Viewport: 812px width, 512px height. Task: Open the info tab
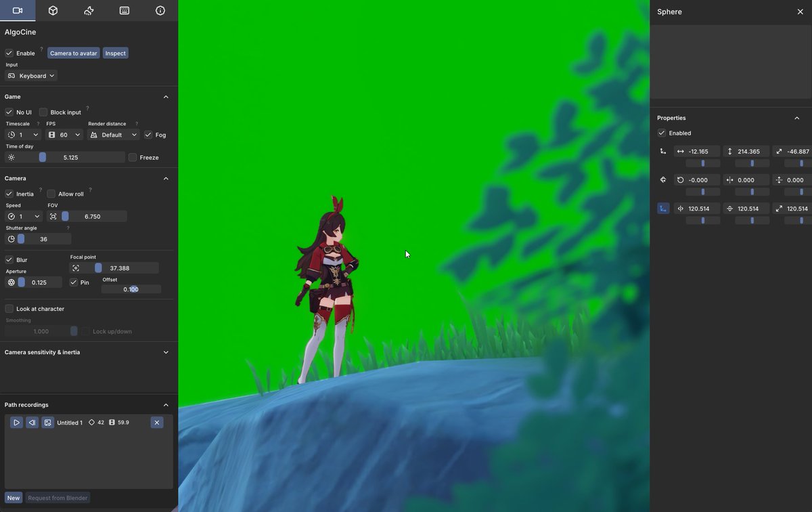click(x=160, y=10)
